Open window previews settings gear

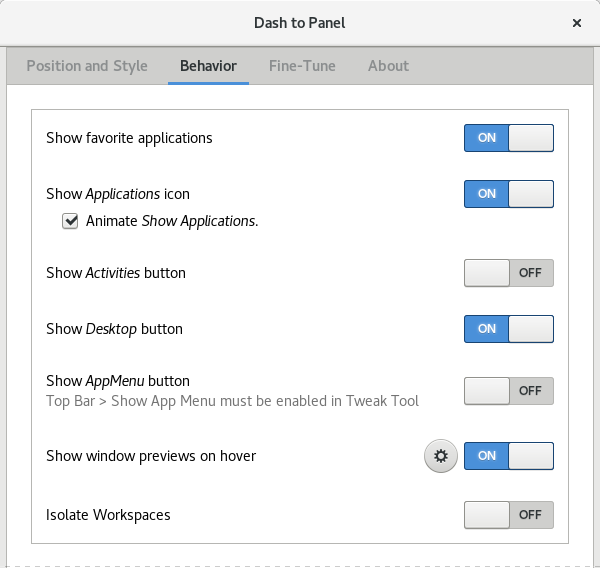pos(440,456)
